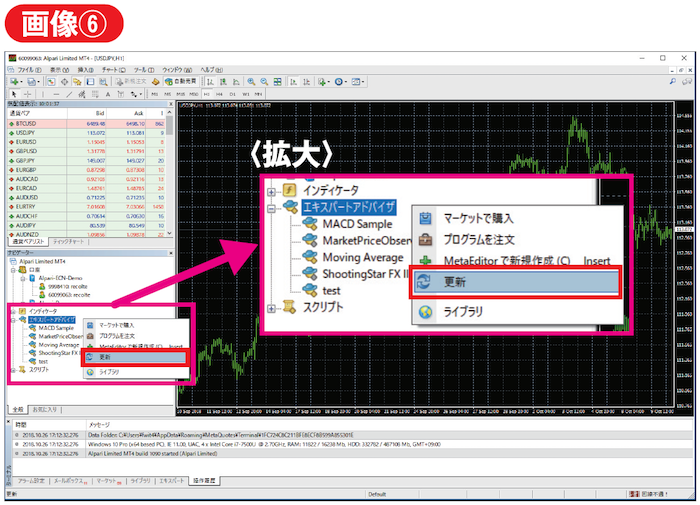Select the vertical line drawing tool
This screenshot has height=505, width=700.
point(43,94)
